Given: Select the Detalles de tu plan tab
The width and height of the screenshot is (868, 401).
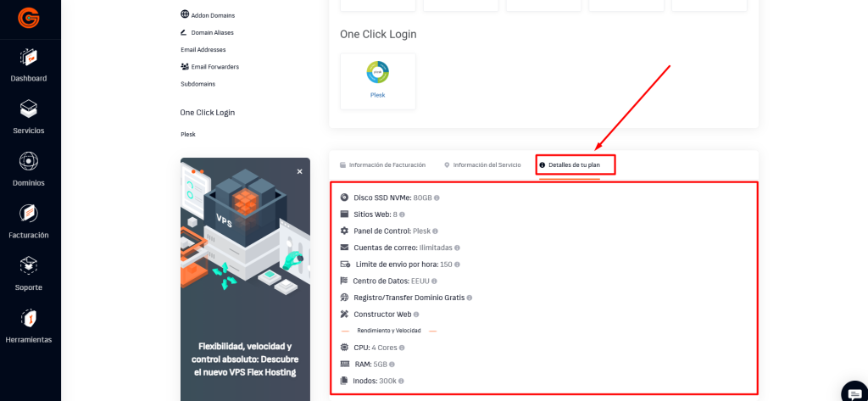Looking at the screenshot, I should pos(574,164).
